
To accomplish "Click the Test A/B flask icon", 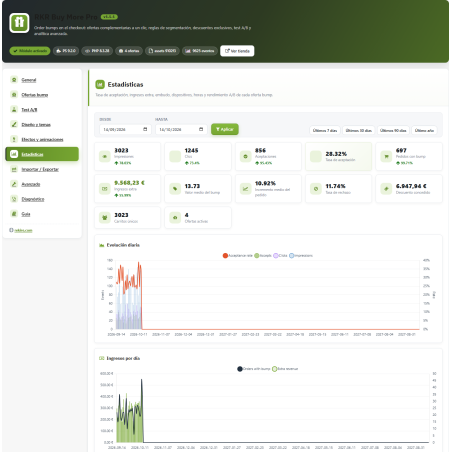I will pyautogui.click(x=14, y=109).
